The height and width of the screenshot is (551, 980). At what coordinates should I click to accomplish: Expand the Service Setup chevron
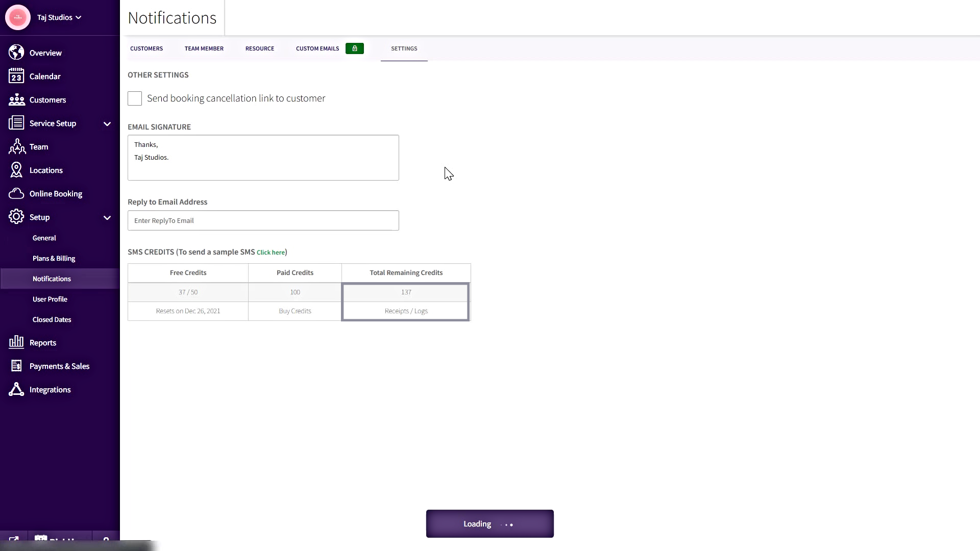pos(107,124)
